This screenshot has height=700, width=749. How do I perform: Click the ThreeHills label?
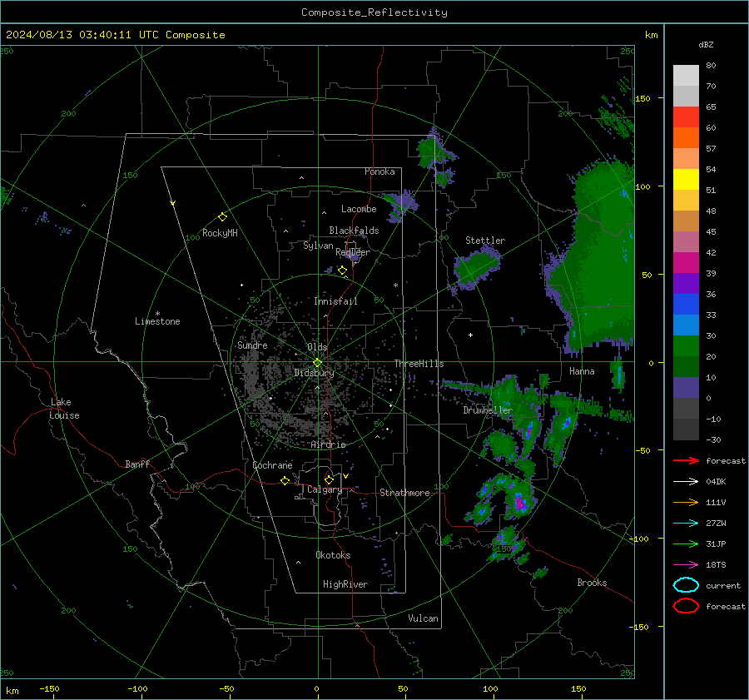tap(419, 364)
